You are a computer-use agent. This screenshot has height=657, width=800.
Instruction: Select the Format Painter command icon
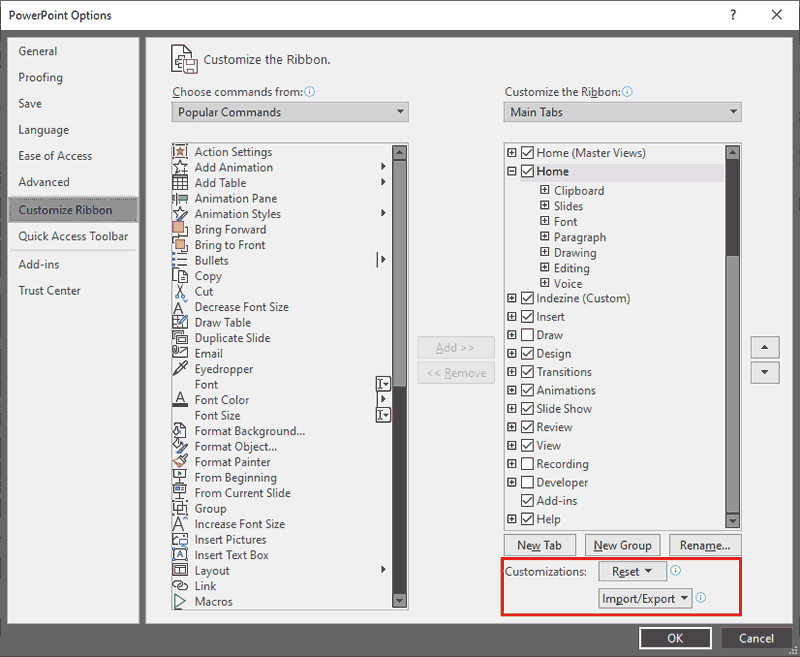point(181,462)
